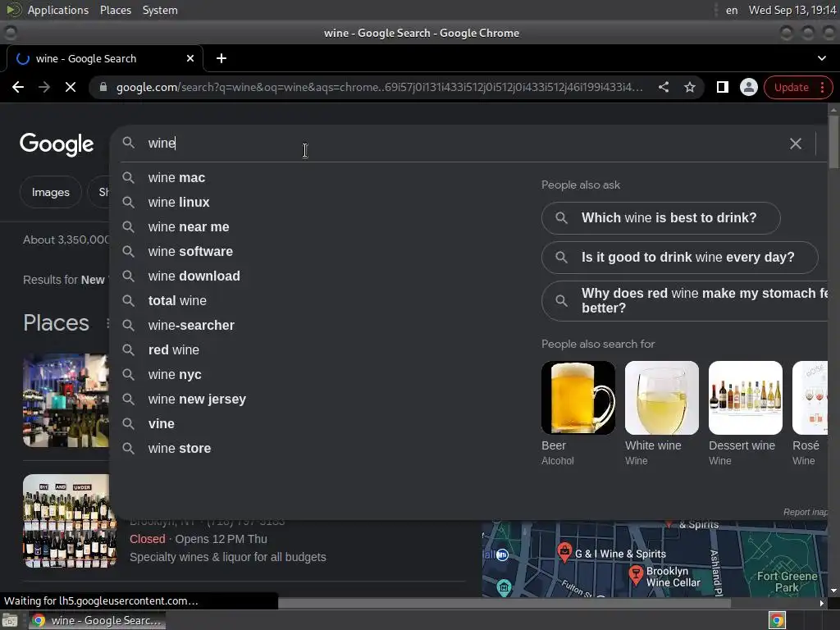The image size is (840, 630).
Task: Click the Update button in Chrome
Action: tap(792, 87)
